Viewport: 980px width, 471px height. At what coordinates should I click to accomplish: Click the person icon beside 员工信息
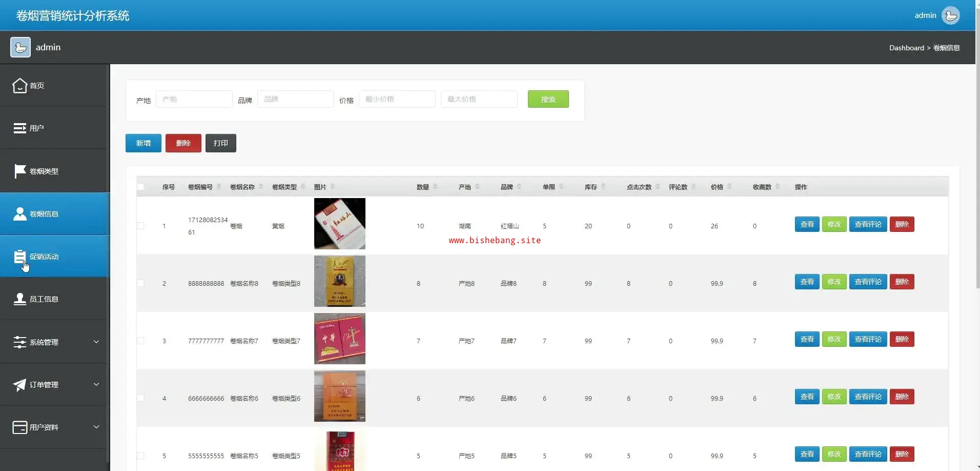click(x=19, y=299)
